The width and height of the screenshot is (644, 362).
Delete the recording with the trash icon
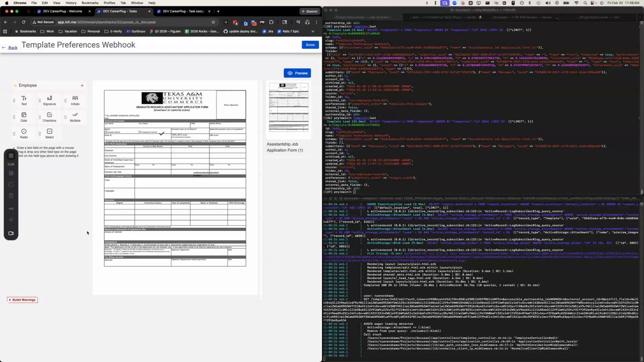coord(11,196)
